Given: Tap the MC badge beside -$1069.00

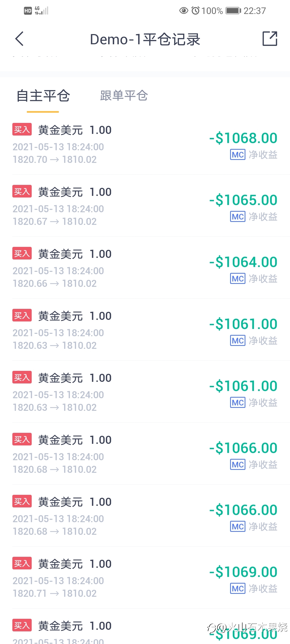Looking at the screenshot, I should (x=238, y=588).
